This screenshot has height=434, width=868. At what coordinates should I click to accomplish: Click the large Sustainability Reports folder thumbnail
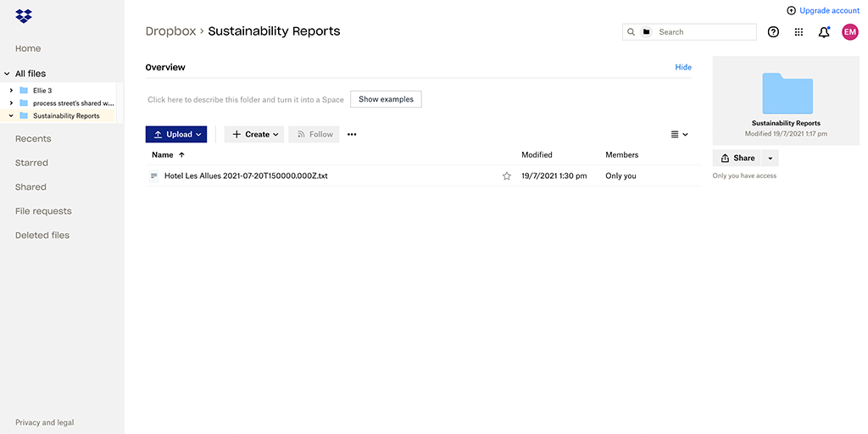pyautogui.click(x=787, y=93)
